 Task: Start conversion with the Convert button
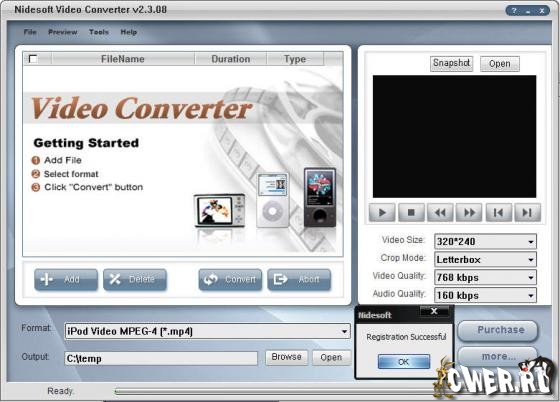pyautogui.click(x=230, y=279)
